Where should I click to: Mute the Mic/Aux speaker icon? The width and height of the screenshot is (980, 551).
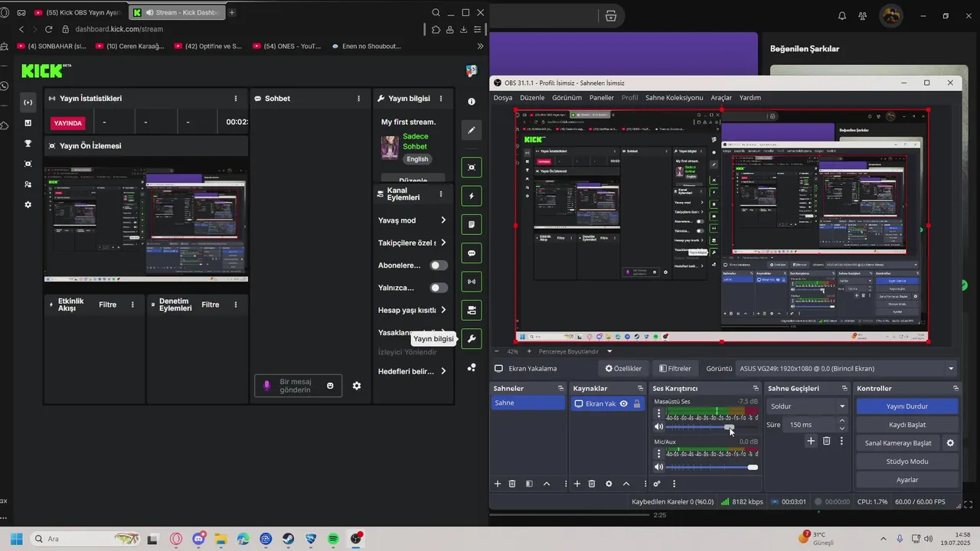[x=658, y=467]
